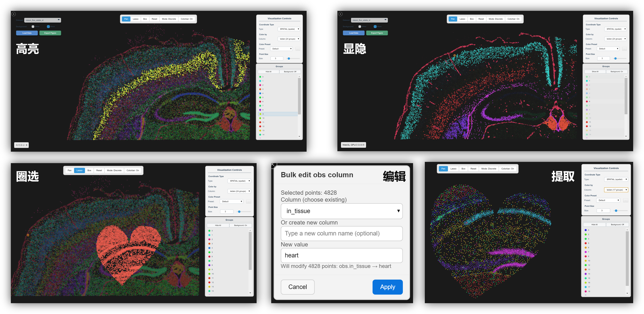The height and width of the screenshot is (314, 644).
Task: Select Black background radio in 显隐 panel
Action: (x=375, y=27)
